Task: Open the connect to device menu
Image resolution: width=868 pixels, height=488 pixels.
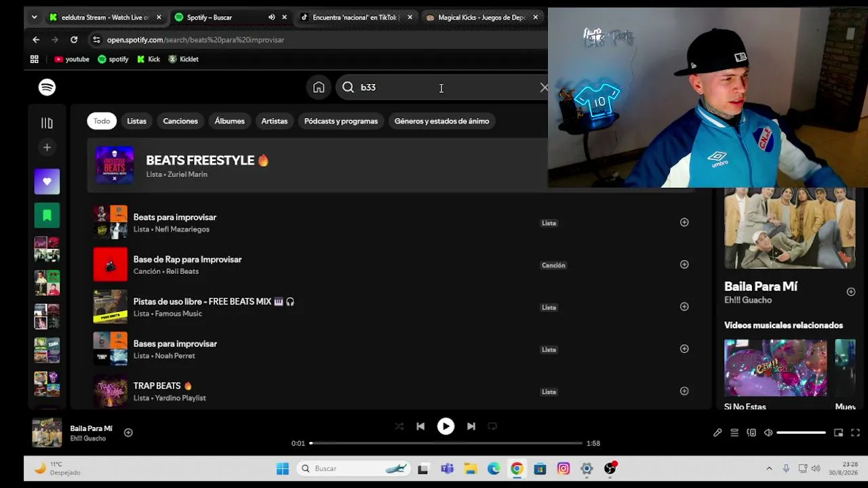Action: pos(751,432)
